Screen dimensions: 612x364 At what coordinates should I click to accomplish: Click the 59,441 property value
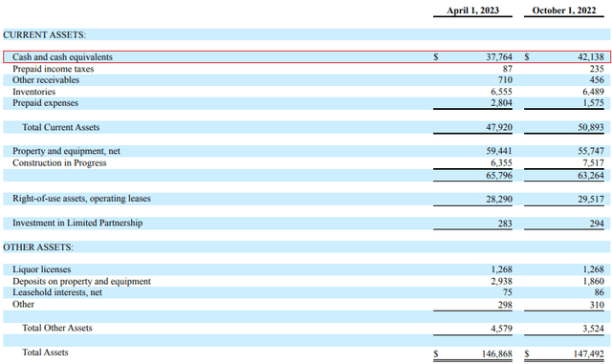[499, 151]
